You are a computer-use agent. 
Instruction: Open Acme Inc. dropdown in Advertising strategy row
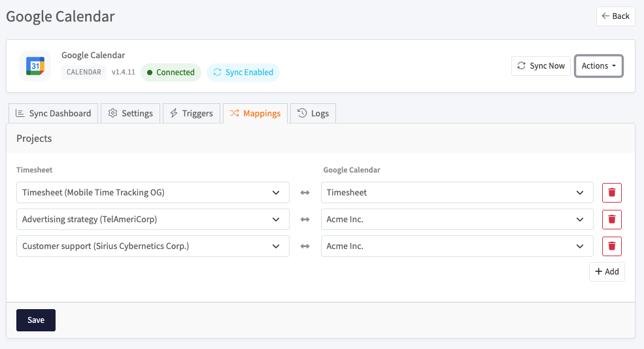click(457, 219)
